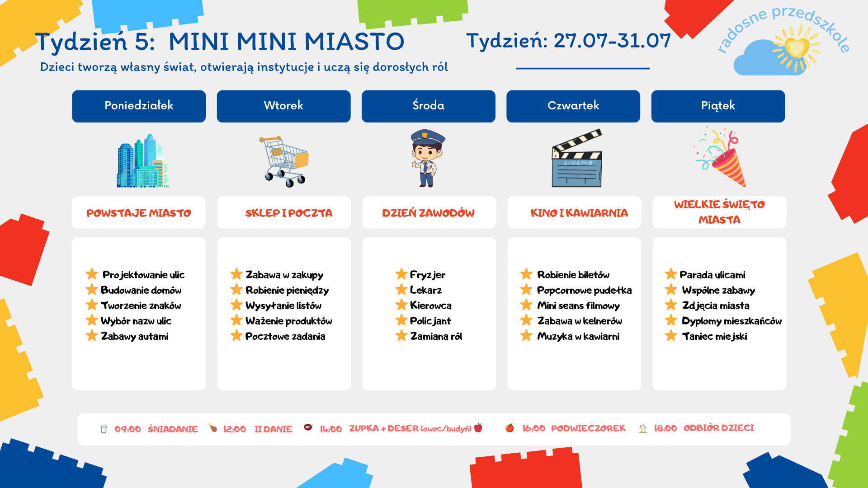Click the Zdjęcia miasta item
This screenshot has height=488, width=868.
click(x=716, y=306)
